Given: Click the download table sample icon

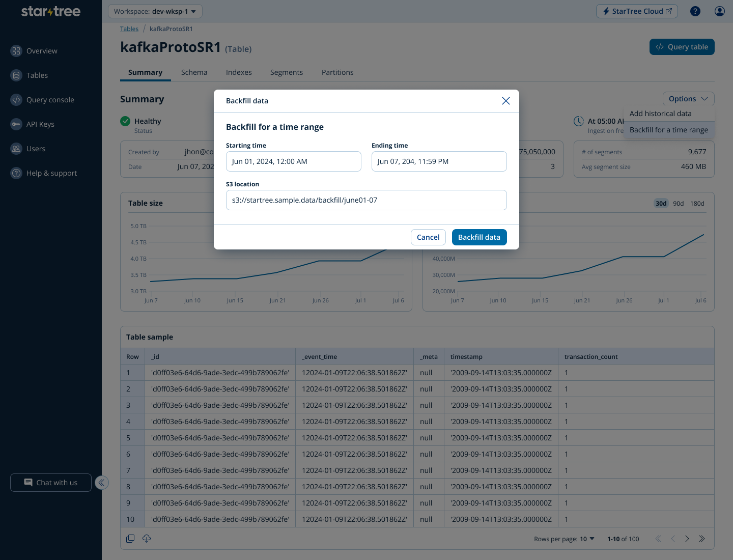Looking at the screenshot, I should pyautogui.click(x=147, y=539).
